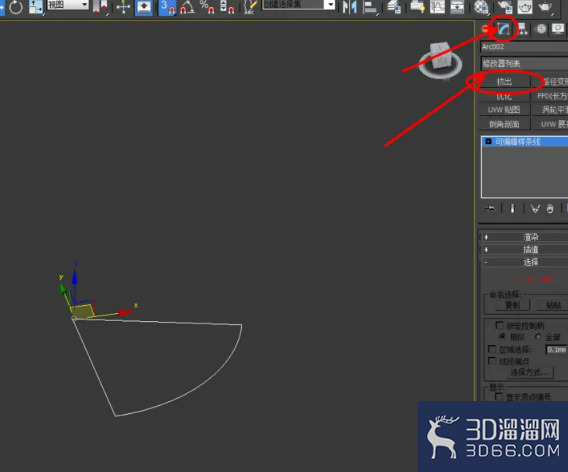Click the 涡轮平滑 modifier button

coord(550,110)
